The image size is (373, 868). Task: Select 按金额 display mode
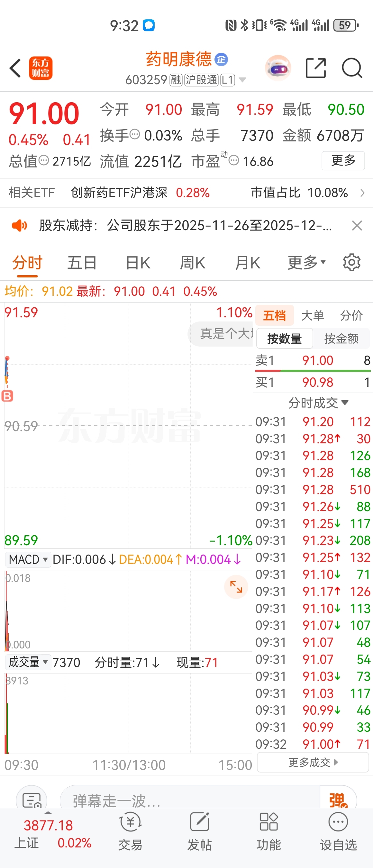(341, 339)
